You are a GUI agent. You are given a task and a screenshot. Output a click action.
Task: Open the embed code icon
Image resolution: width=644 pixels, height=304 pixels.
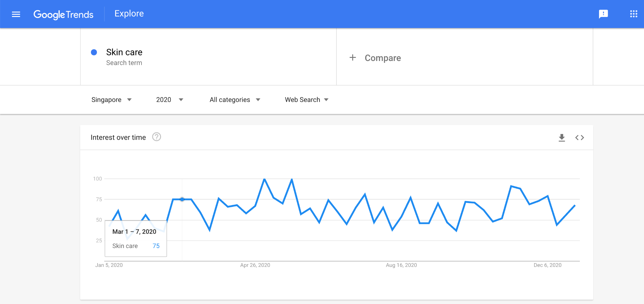(x=580, y=138)
